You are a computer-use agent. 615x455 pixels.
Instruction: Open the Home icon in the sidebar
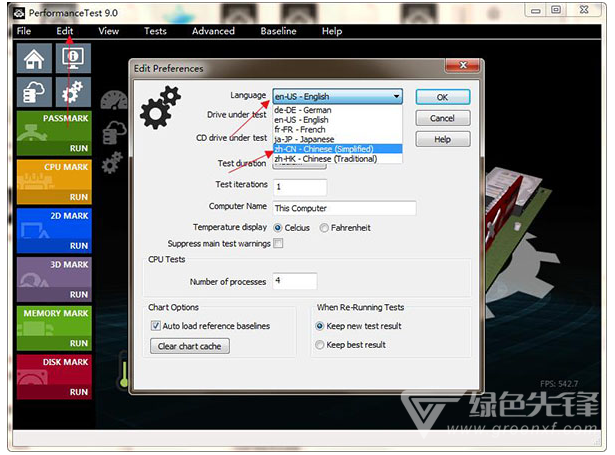[34, 58]
